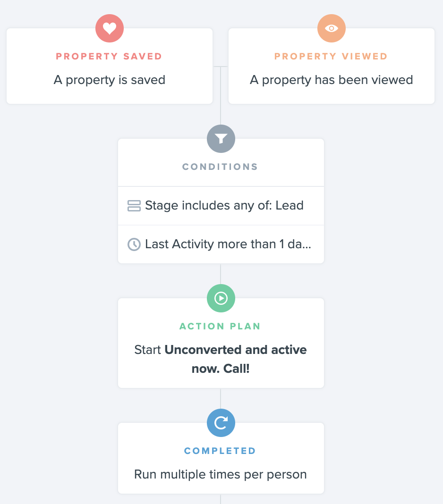Click the clock icon beside Last Activity

point(134,244)
